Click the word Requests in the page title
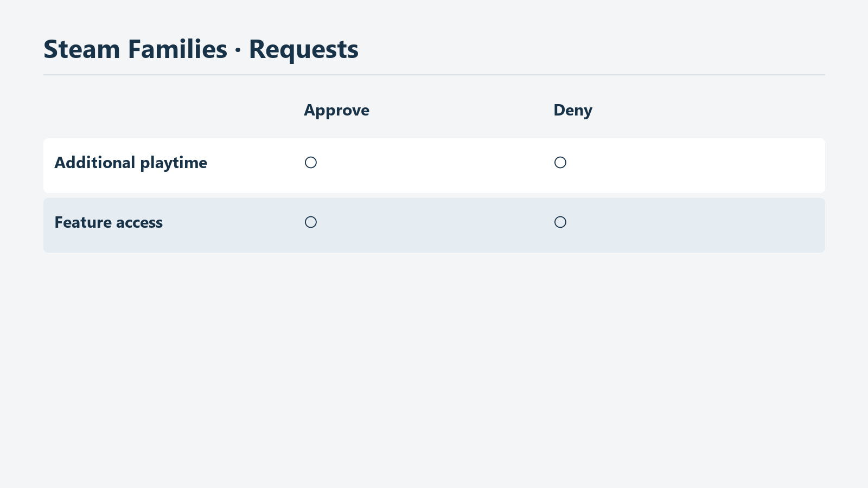Image resolution: width=868 pixels, height=488 pixels. [x=303, y=49]
